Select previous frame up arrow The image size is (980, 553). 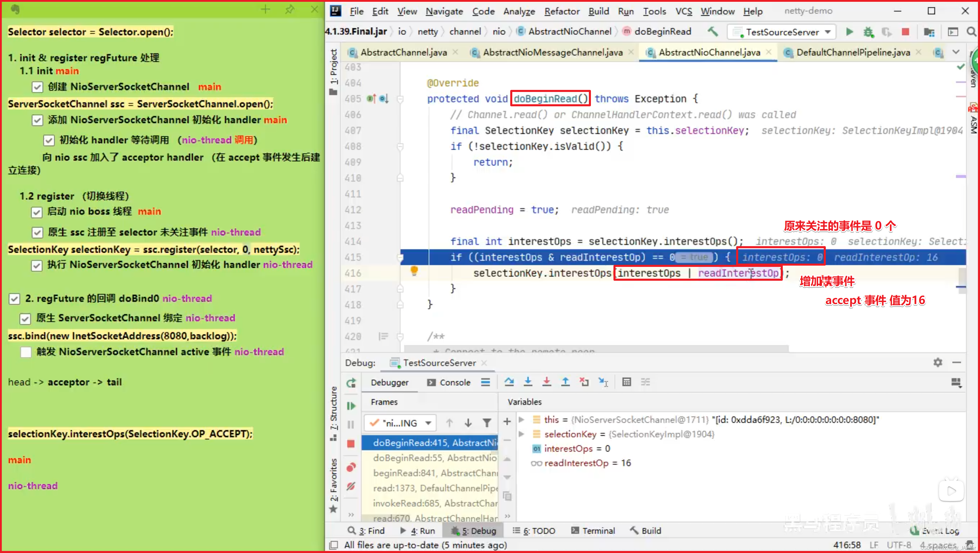coord(449,423)
